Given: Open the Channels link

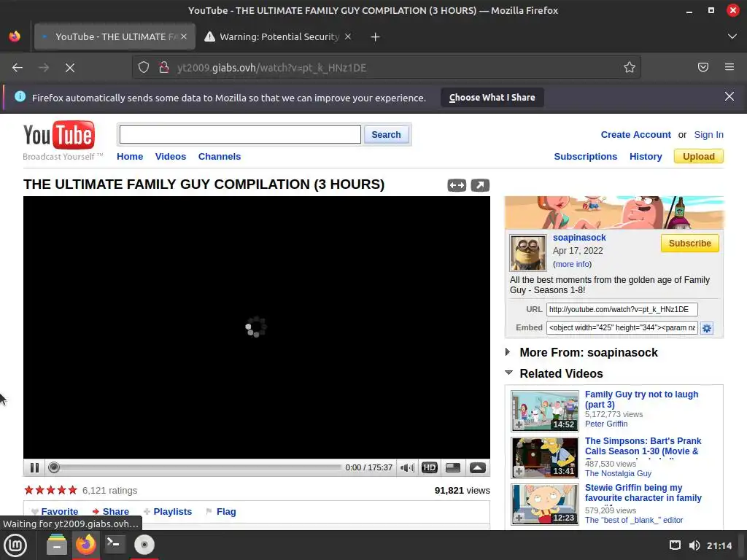Looking at the screenshot, I should (219, 156).
